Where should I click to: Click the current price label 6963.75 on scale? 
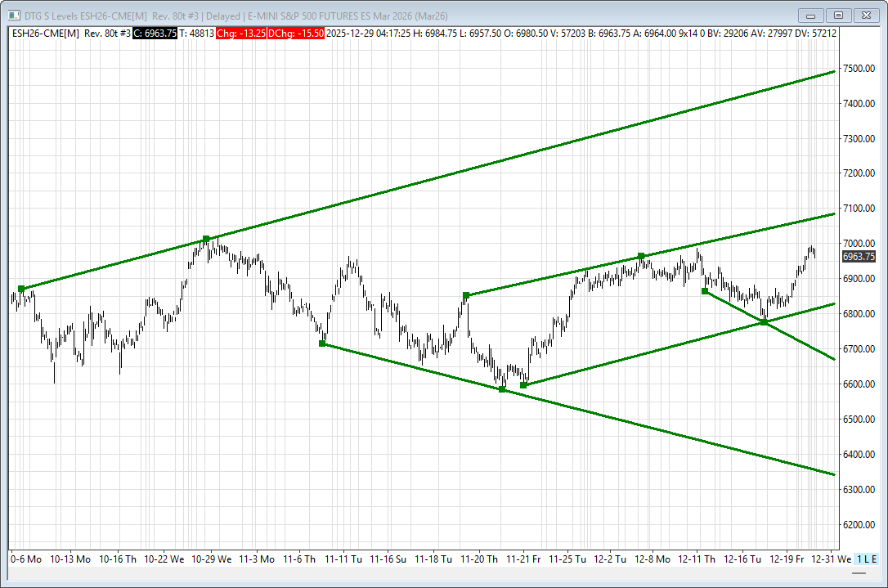click(859, 256)
